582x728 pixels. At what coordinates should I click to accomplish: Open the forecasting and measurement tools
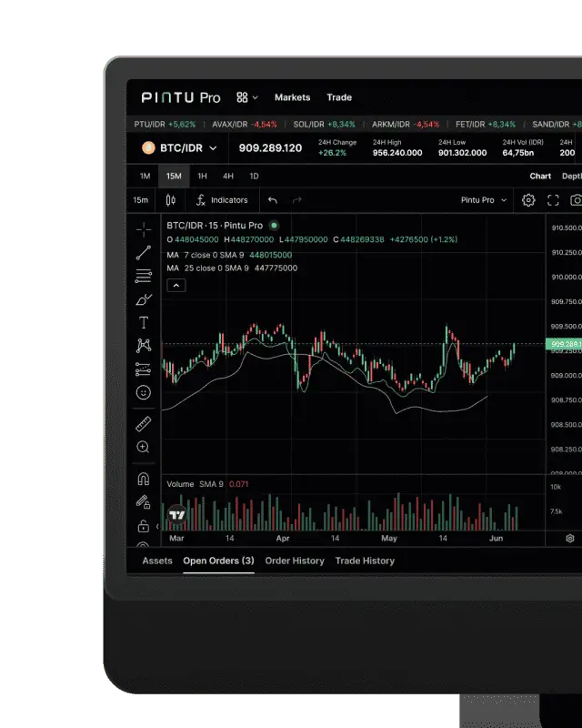point(144,369)
